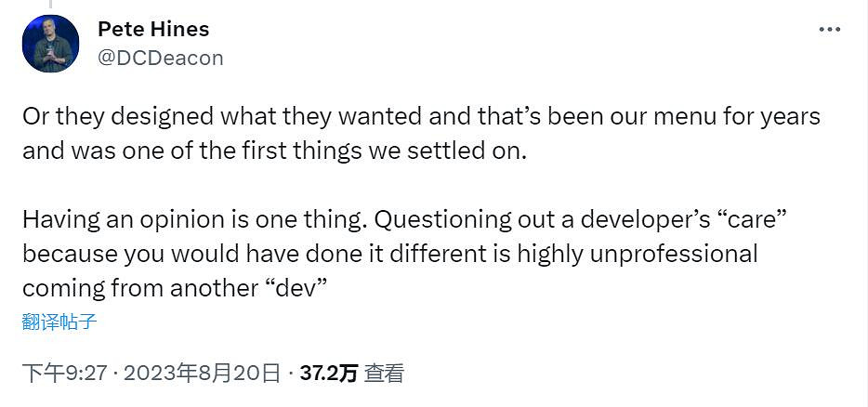Click the @DCDeacon handle
868x407 pixels.
pos(160,58)
